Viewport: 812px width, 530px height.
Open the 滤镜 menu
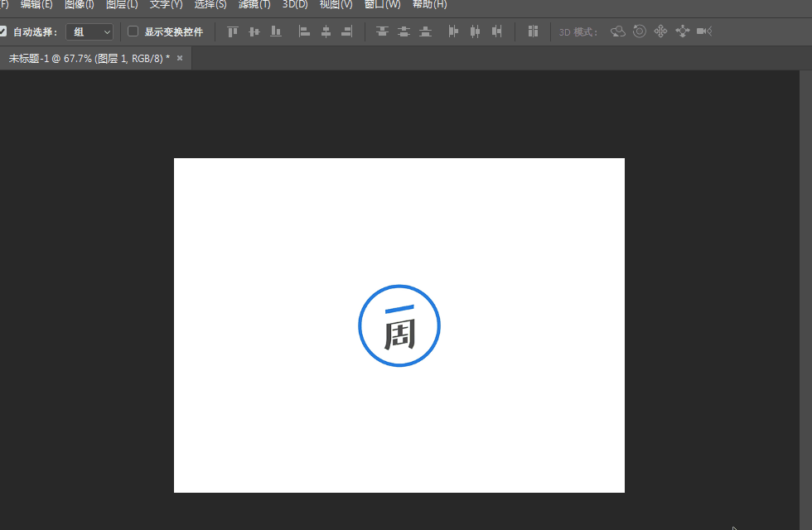254,5
